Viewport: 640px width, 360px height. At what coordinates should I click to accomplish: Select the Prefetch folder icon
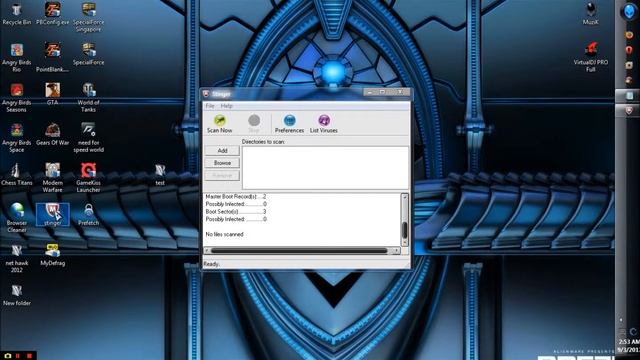89,215
